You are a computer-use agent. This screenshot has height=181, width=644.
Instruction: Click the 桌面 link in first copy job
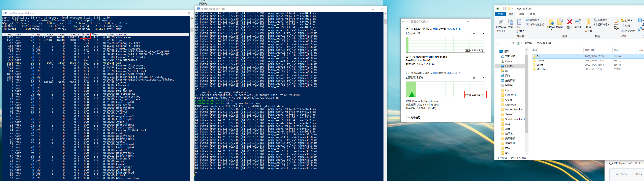pyautogui.click(x=435, y=29)
